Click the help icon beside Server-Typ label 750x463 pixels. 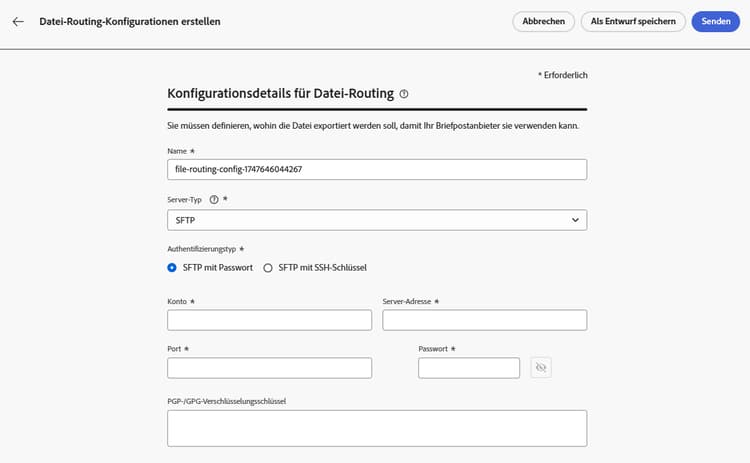pos(214,199)
